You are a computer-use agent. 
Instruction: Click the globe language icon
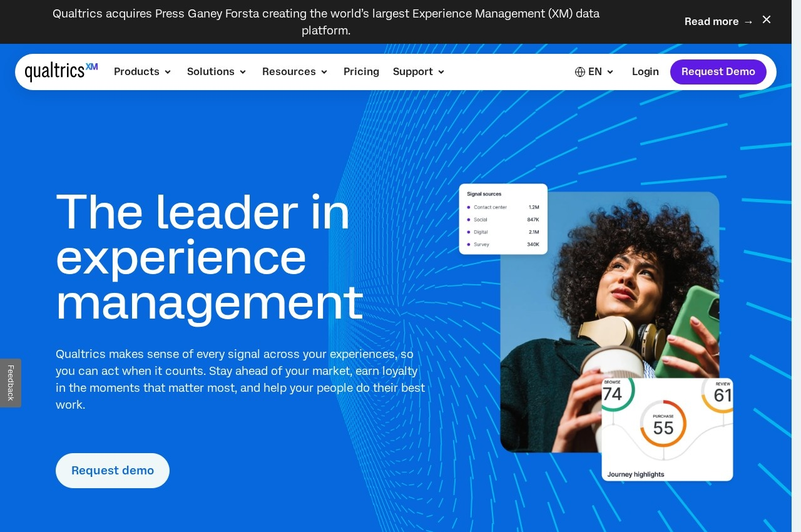click(580, 72)
